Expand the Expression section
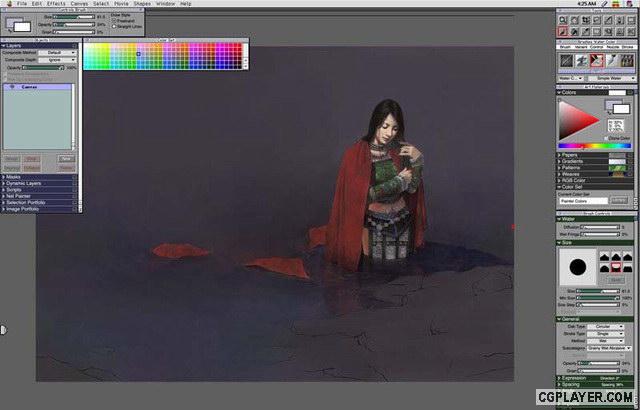Screen dimensions: 640x410 pos(559,378)
